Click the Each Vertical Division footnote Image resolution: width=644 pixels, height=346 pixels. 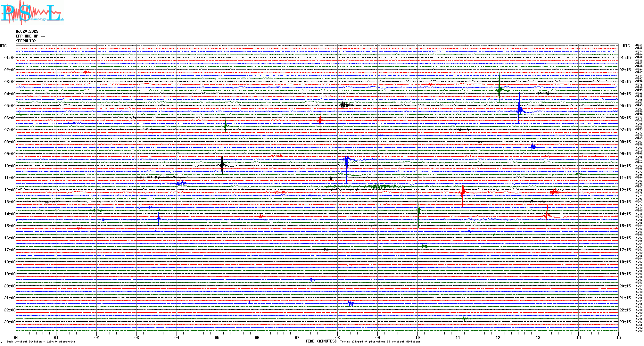41,342
